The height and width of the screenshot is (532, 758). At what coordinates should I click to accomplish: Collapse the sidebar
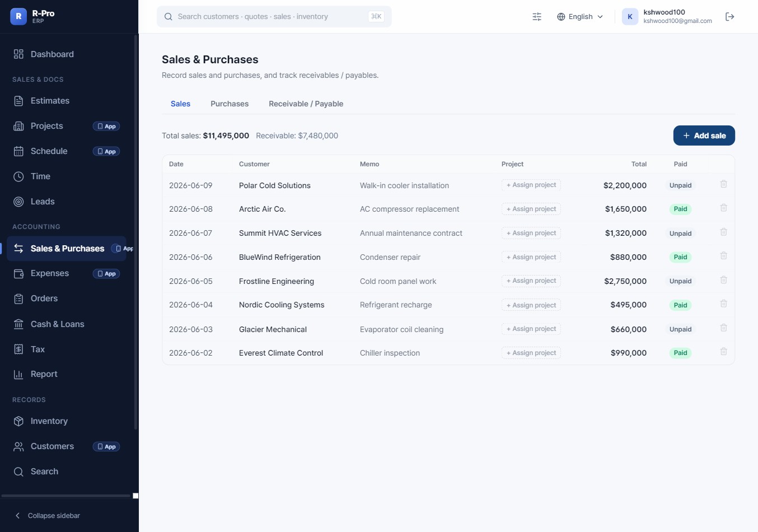(x=48, y=515)
